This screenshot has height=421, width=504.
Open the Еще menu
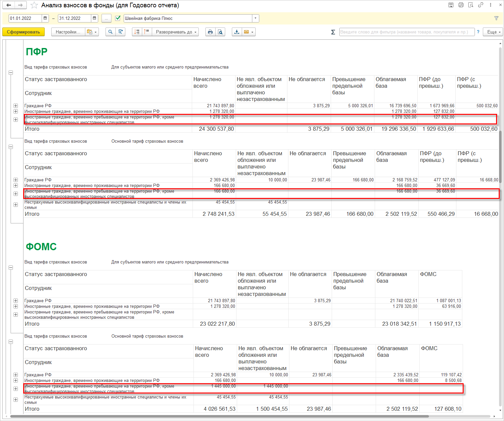click(x=493, y=32)
